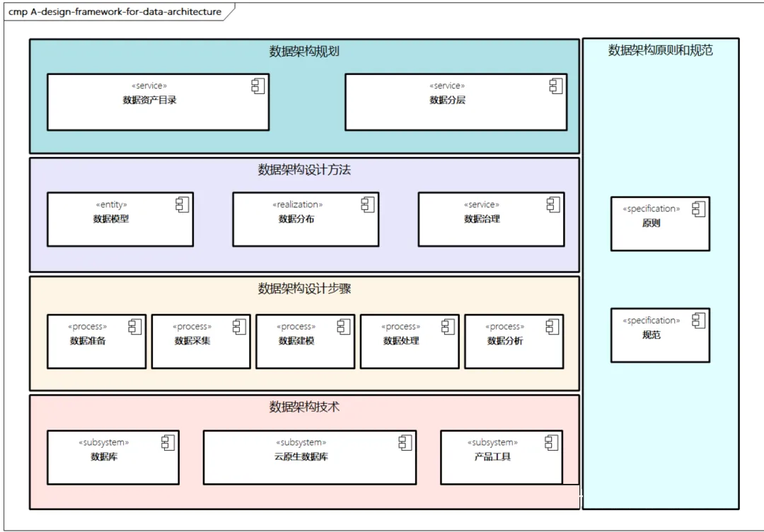764x532 pixels.
Task: Click component icon in 原则 box
Action: pos(699,209)
